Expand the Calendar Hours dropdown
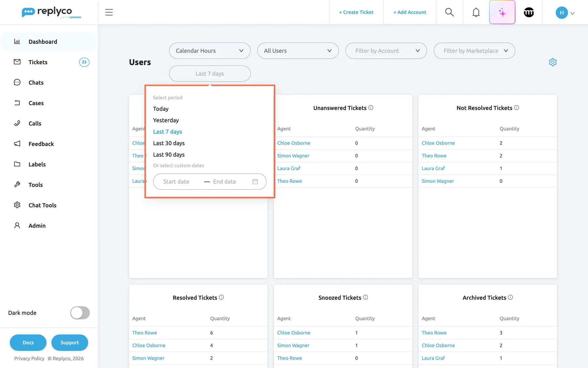588x368 pixels. coord(210,51)
